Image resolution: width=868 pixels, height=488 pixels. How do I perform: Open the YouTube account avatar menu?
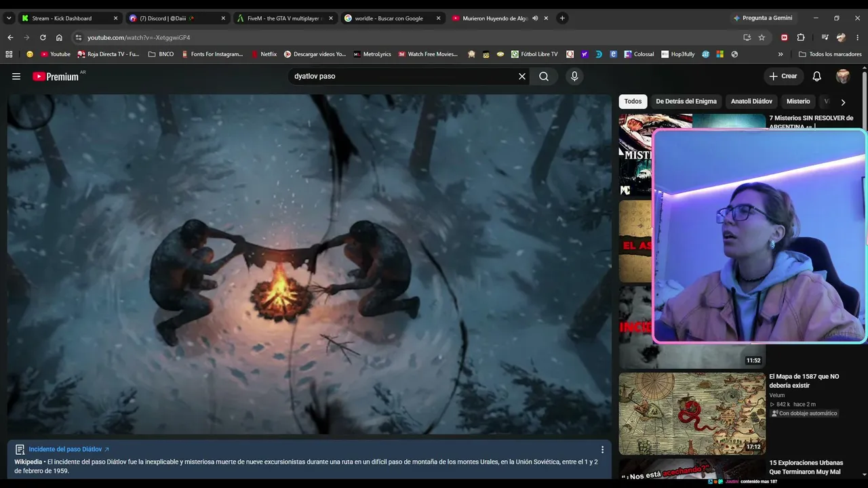tap(843, 77)
